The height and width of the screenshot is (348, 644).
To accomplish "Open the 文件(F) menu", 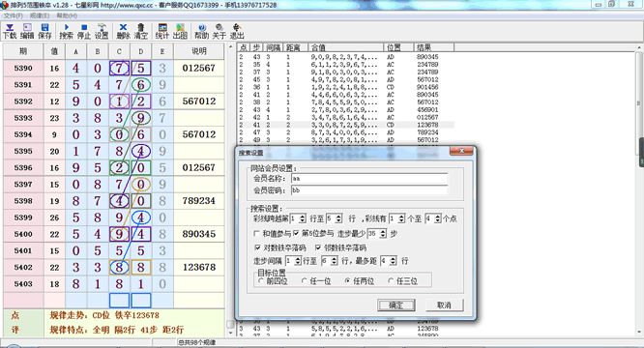I will [x=14, y=15].
